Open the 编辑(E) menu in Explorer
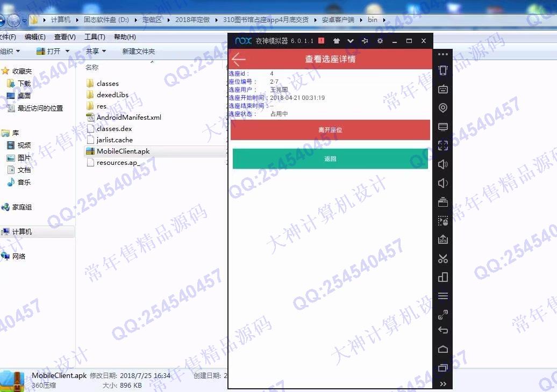This screenshot has width=557, height=392. tap(35, 37)
